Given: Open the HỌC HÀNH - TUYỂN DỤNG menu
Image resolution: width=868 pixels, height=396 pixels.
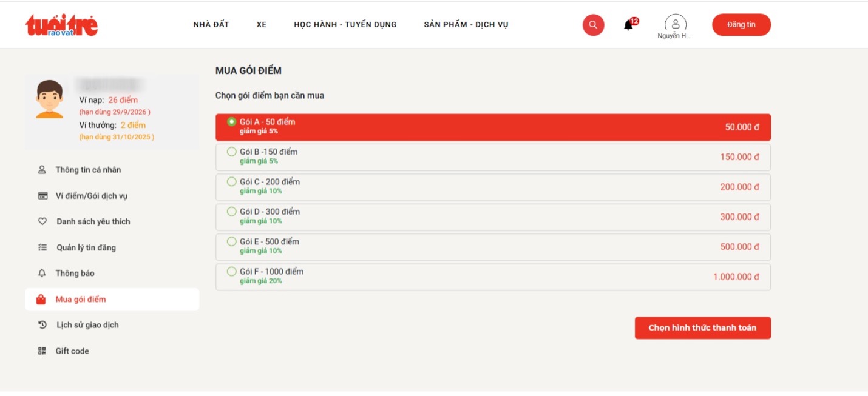Looking at the screenshot, I should pos(345,25).
